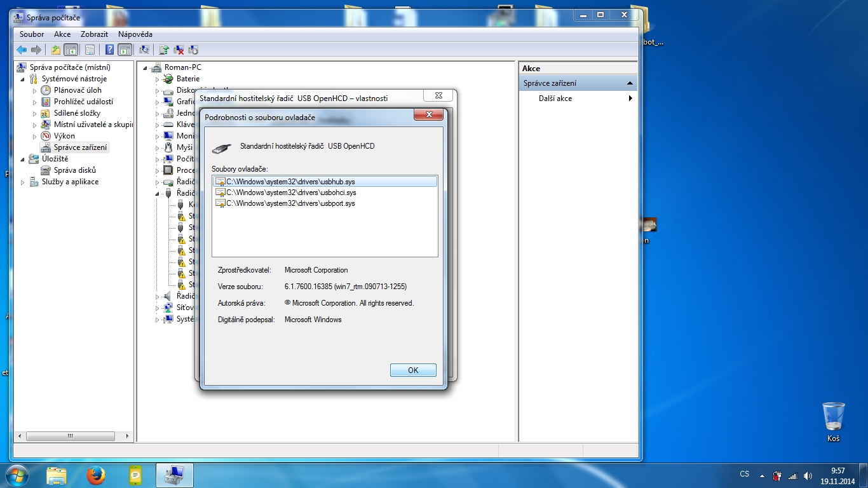
Task: Click the file version value 6.1.7600.16385
Action: coord(346,287)
